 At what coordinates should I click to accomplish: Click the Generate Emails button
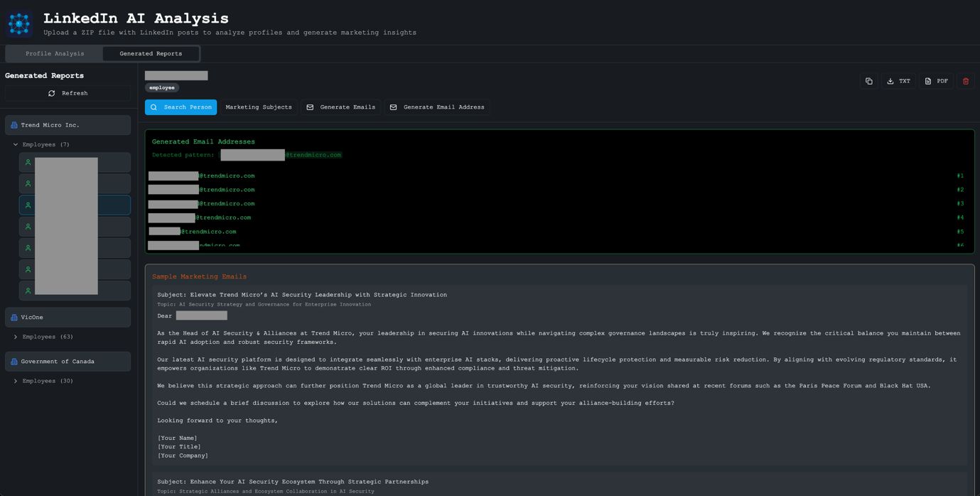[x=340, y=107]
